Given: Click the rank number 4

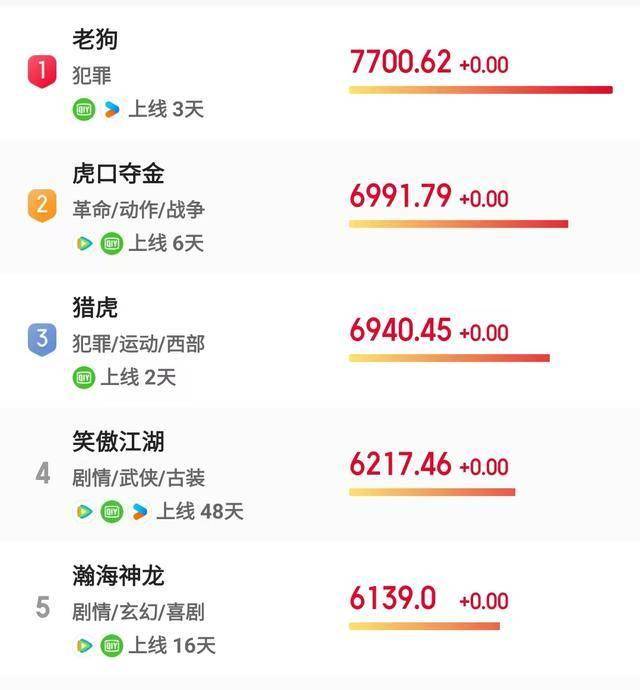Looking at the screenshot, I should pyautogui.click(x=43, y=474).
